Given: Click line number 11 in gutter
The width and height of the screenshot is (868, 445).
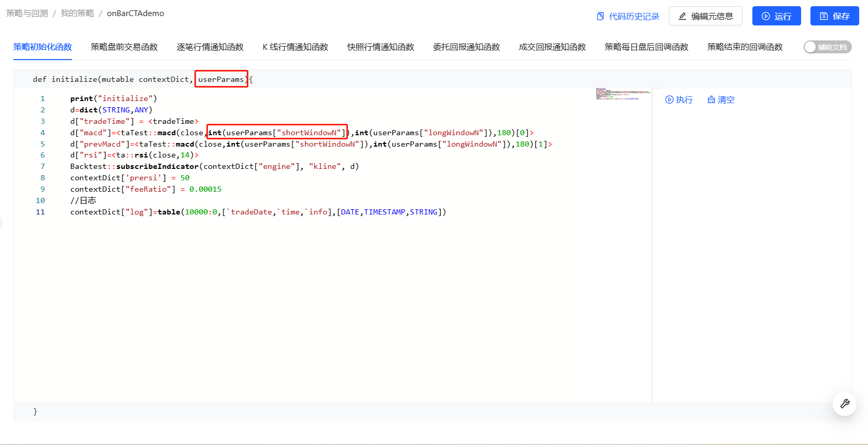Looking at the screenshot, I should [40, 212].
